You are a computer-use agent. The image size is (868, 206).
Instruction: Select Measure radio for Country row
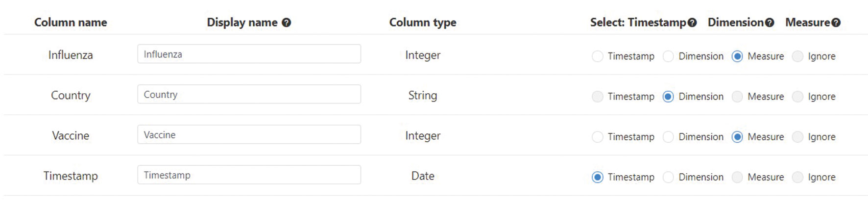coord(737,97)
